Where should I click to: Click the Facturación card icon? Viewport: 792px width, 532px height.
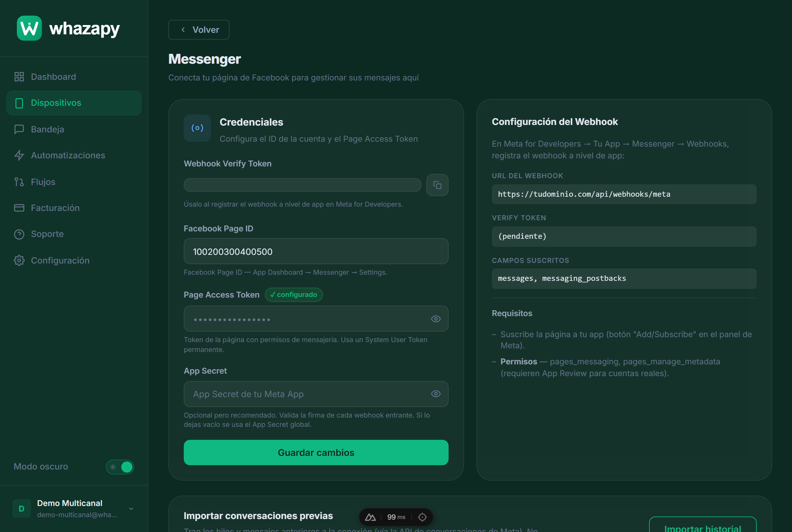[19, 208]
